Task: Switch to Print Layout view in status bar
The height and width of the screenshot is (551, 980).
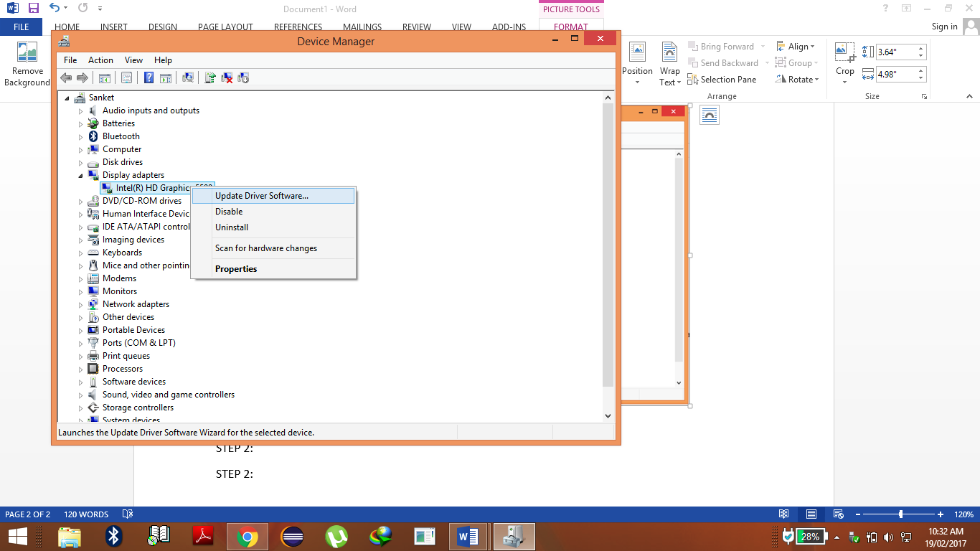Action: (x=811, y=514)
